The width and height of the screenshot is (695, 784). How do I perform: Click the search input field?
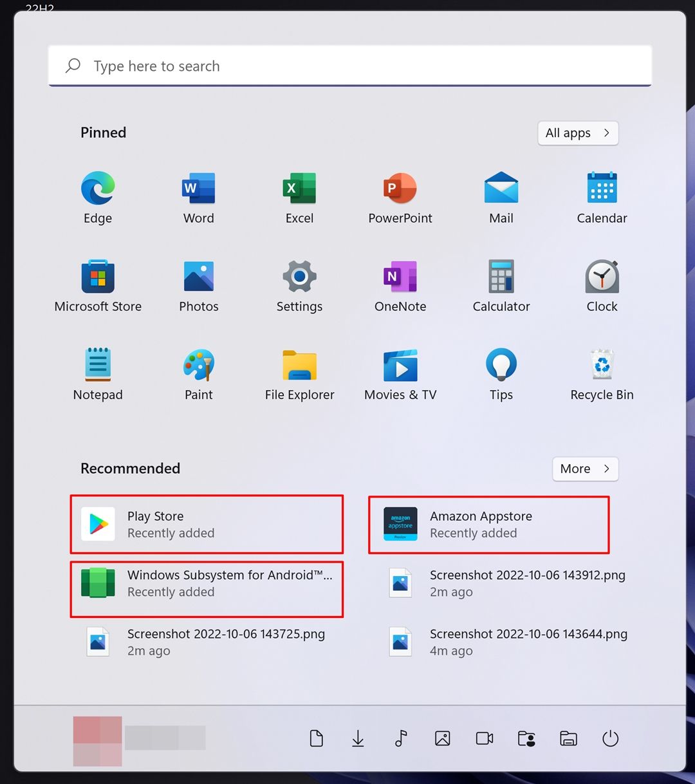coord(349,66)
